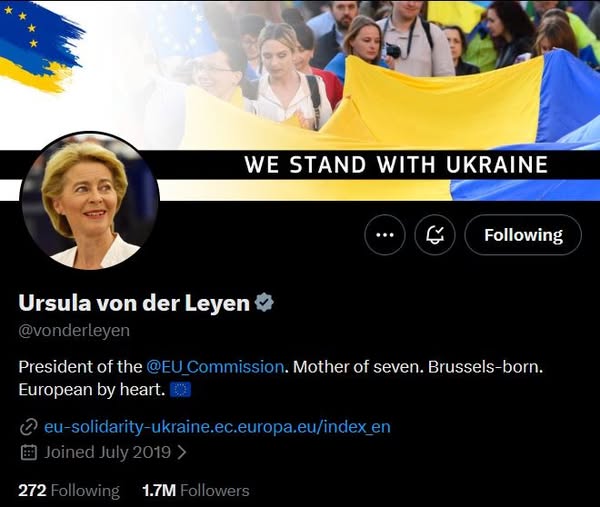
Task: Click the Ursula von der Leyen display name
Action: 134,303
